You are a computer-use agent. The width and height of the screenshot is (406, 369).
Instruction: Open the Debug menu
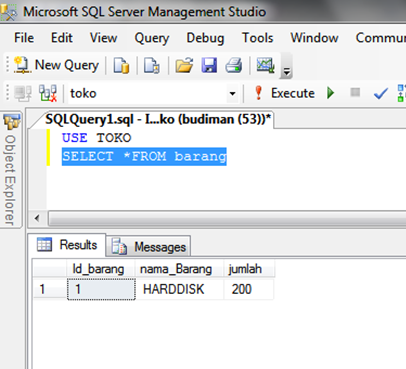pyautogui.click(x=205, y=38)
